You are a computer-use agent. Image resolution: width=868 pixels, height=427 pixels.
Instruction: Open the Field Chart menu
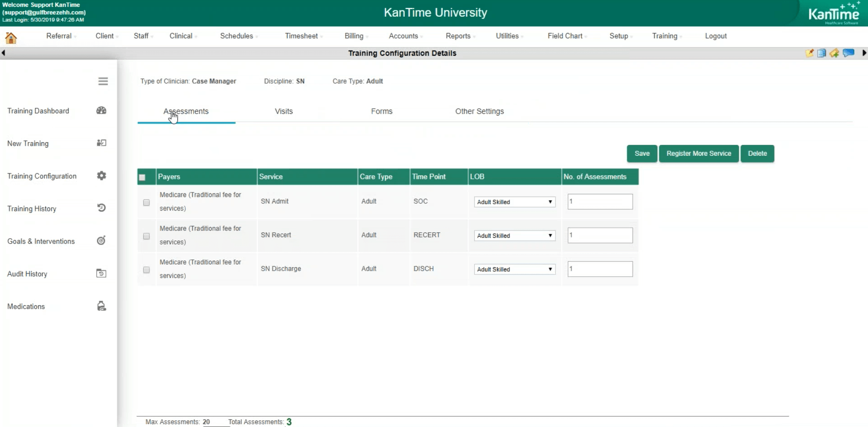pyautogui.click(x=568, y=36)
